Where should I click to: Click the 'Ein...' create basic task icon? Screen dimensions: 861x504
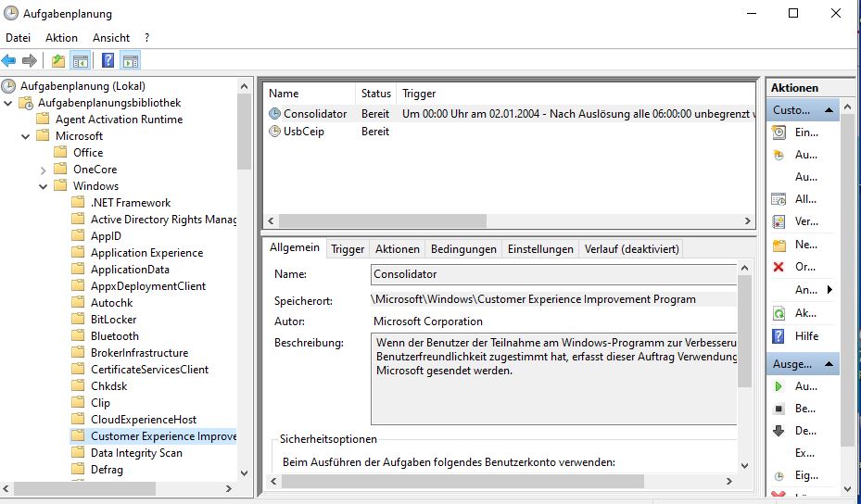point(779,132)
